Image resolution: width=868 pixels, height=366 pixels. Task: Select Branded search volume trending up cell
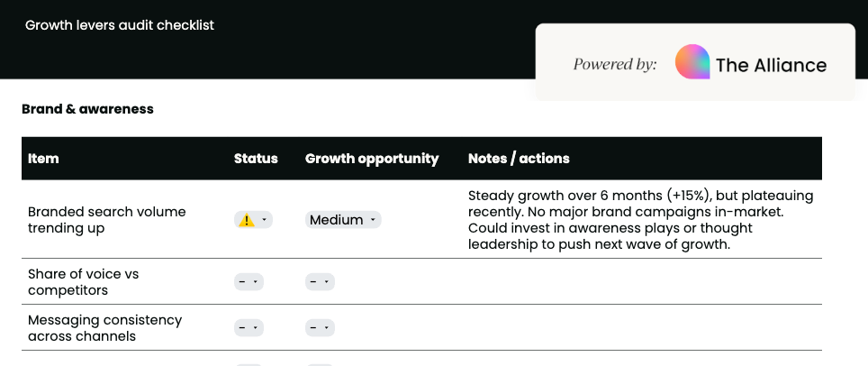pyautogui.click(x=106, y=220)
